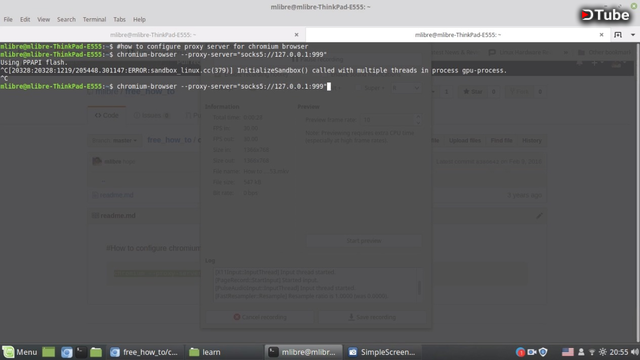Switch to the mlibre@mlibr... terminal task
The width and height of the screenshot is (640, 360).
[303, 352]
